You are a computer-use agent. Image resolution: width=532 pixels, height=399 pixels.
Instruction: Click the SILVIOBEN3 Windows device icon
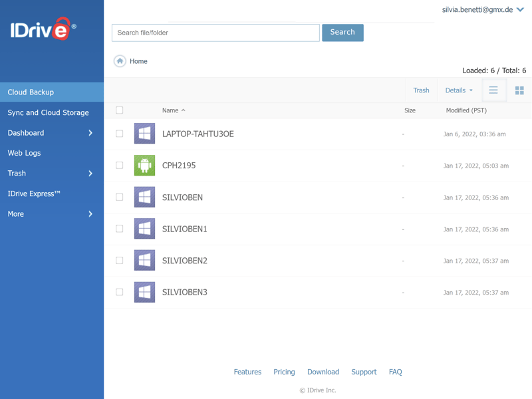coord(144,292)
